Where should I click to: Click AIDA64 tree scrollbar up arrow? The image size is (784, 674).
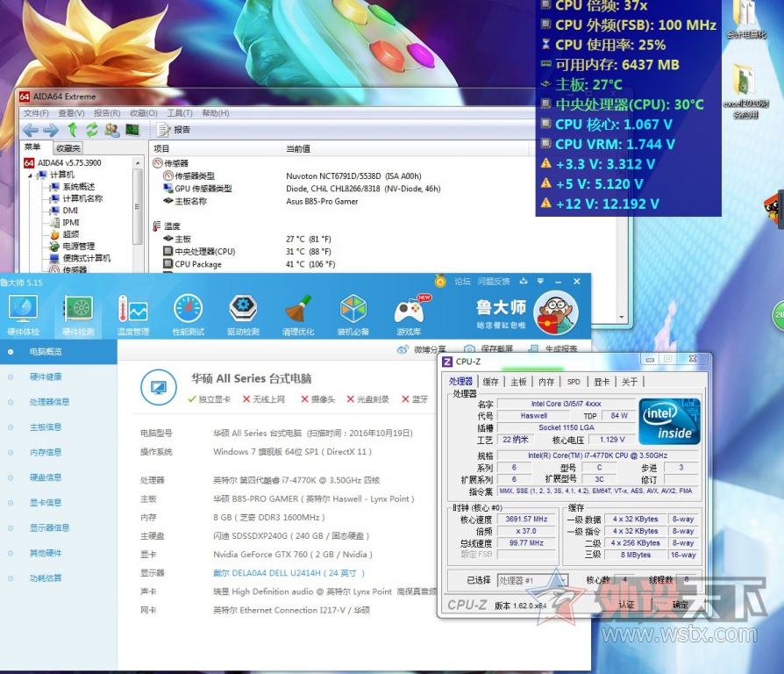coord(138,163)
